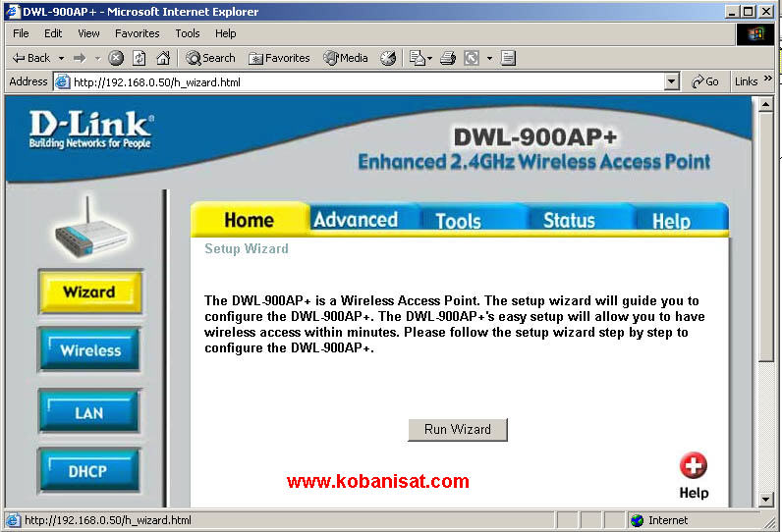
Task: Open the Search toolbar button
Action: tap(210, 58)
